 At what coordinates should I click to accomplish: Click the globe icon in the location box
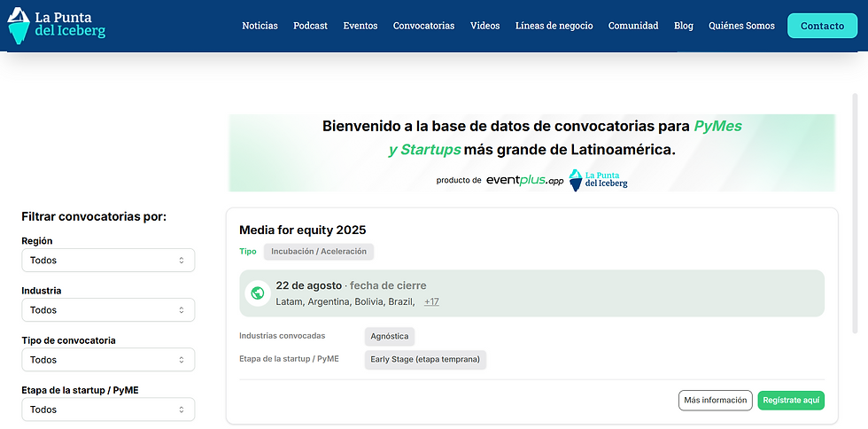point(257,293)
